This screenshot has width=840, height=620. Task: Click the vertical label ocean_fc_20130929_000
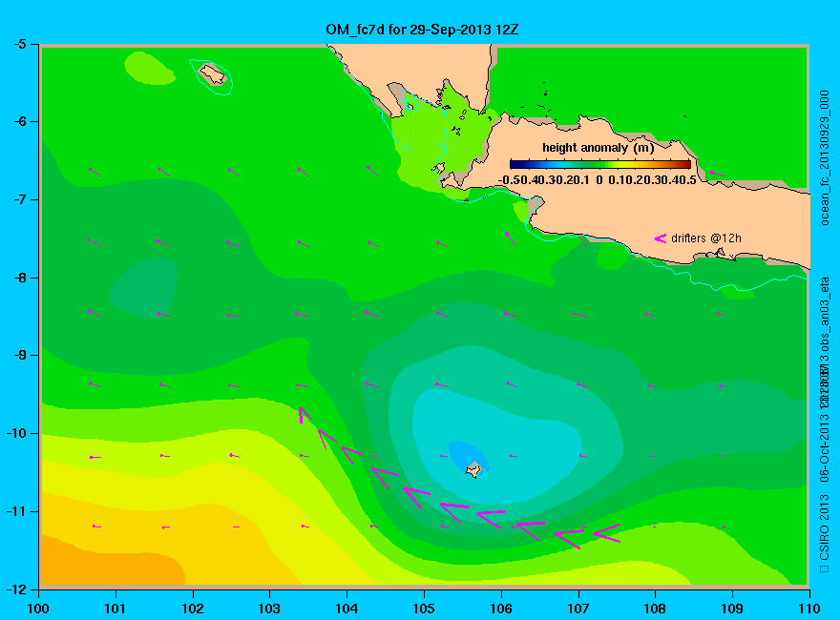(825, 158)
